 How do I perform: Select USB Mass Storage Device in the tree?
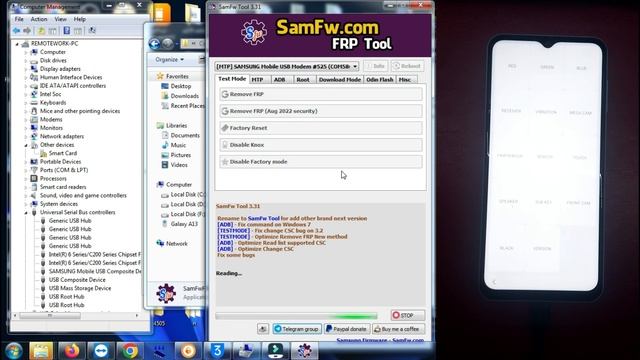pyautogui.click(x=80, y=288)
